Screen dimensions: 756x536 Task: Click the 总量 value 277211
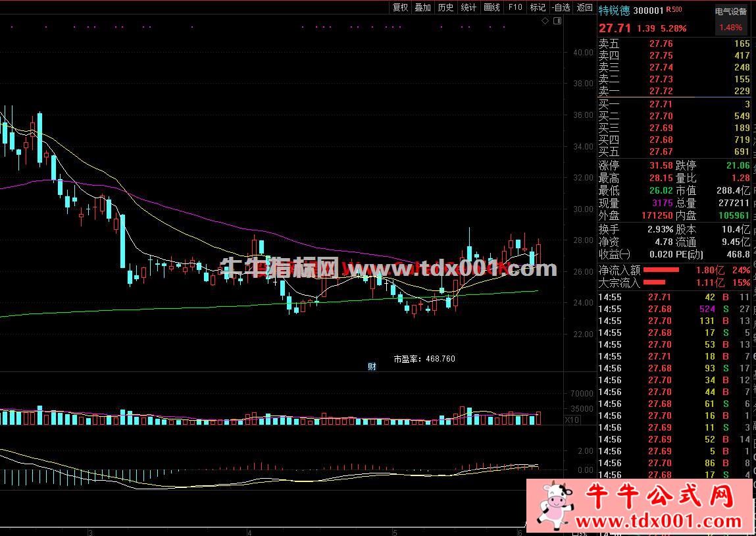click(x=734, y=203)
